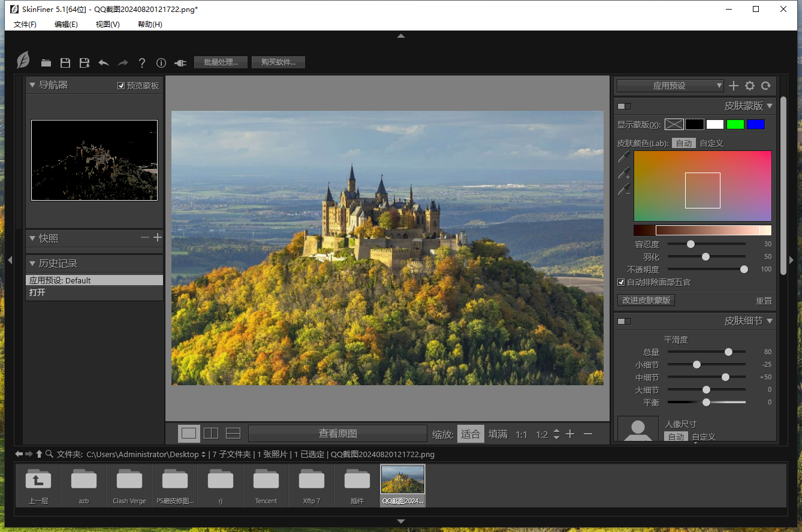Open a file with the folder icon
The width and height of the screenshot is (802, 532).
coord(46,63)
